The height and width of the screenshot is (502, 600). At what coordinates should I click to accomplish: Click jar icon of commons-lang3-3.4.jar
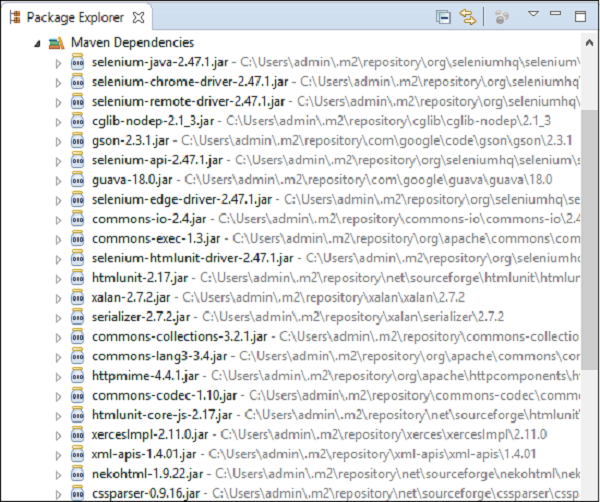[78, 356]
